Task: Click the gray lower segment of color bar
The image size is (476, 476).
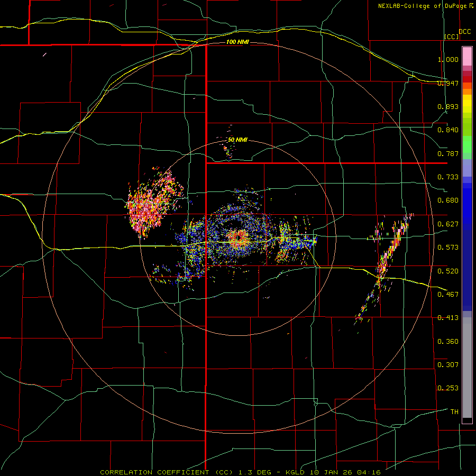Action: pyautogui.click(x=467, y=368)
